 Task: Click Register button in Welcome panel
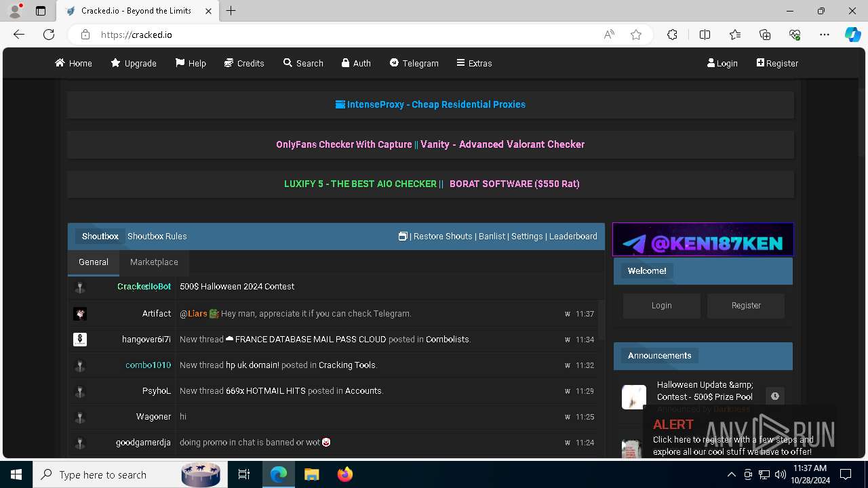pyautogui.click(x=746, y=306)
